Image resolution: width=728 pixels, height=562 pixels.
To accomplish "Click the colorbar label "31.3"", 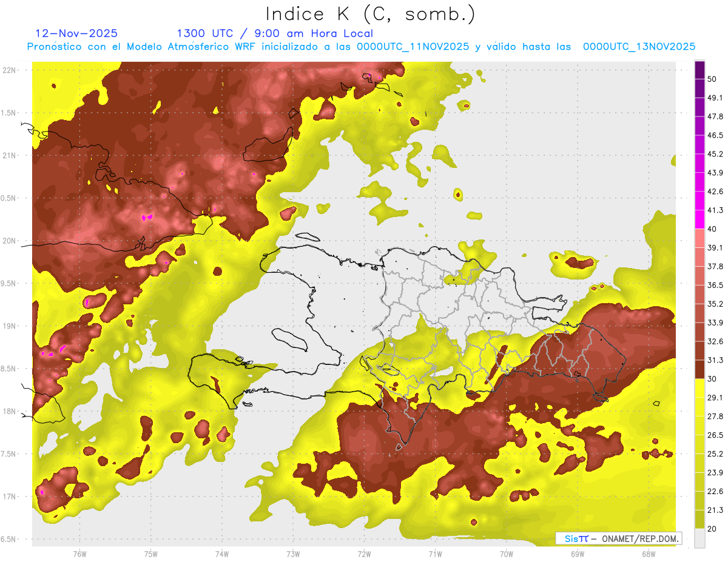I will (715, 361).
